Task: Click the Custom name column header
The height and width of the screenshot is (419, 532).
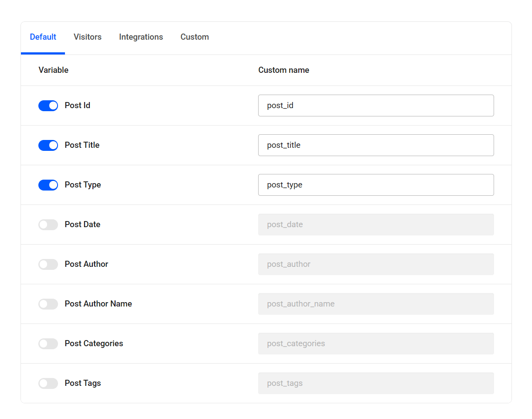Action: [x=283, y=70]
